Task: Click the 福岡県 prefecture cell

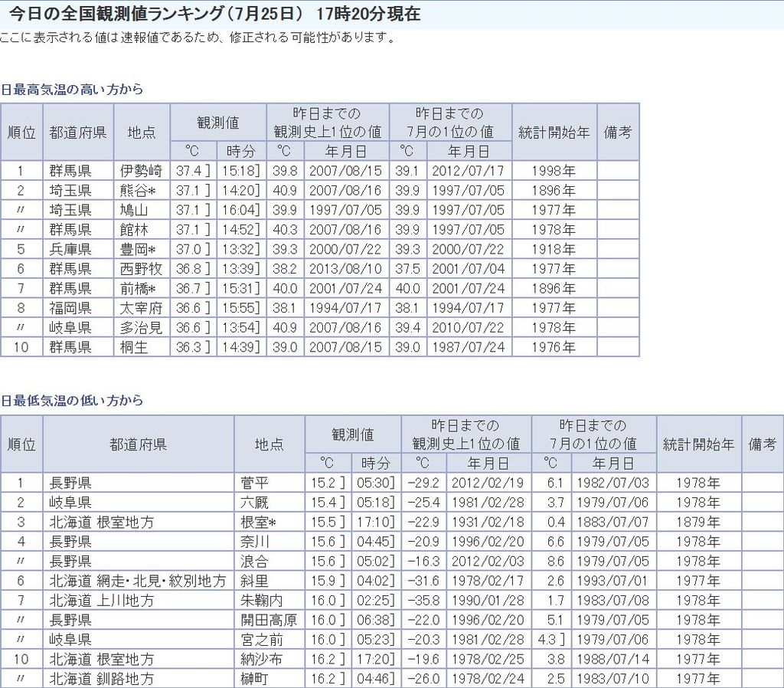Action: pos(70,307)
